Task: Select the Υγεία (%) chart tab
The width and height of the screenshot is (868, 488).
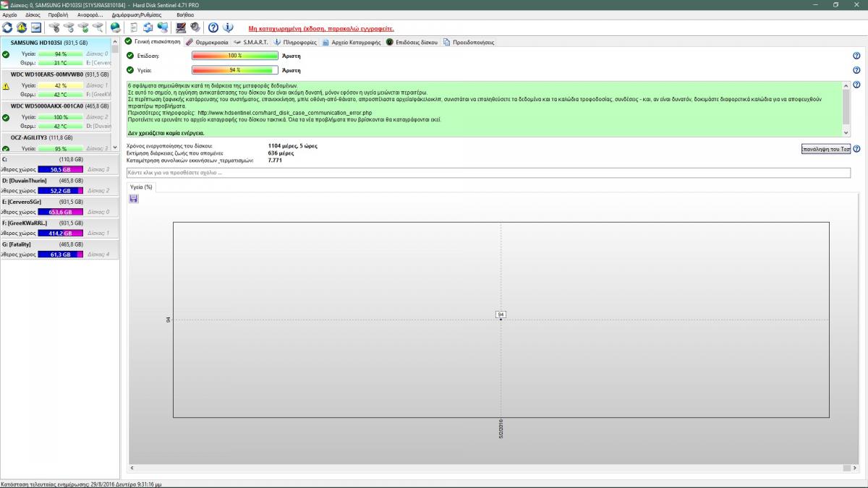Action: pos(140,187)
